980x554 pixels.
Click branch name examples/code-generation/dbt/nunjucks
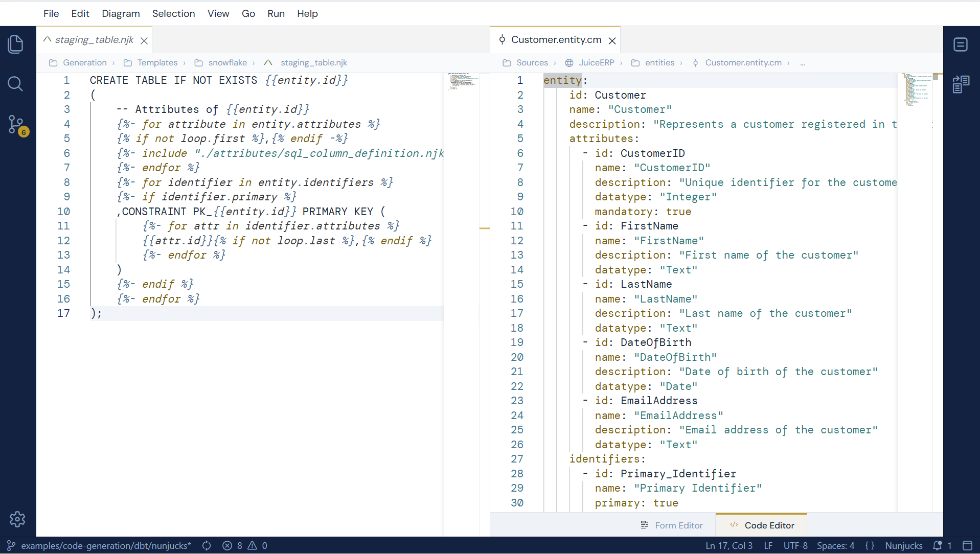point(106,545)
